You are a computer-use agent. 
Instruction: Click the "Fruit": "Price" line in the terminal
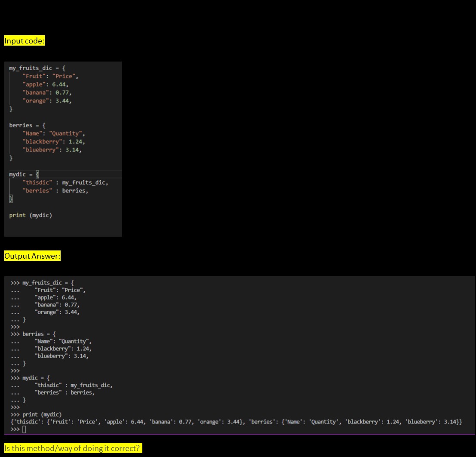pos(60,290)
